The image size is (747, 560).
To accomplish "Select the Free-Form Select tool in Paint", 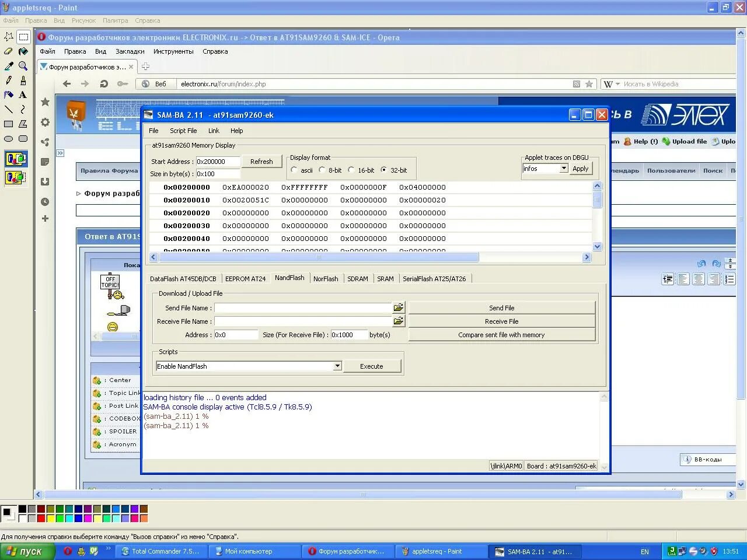I will [9, 36].
